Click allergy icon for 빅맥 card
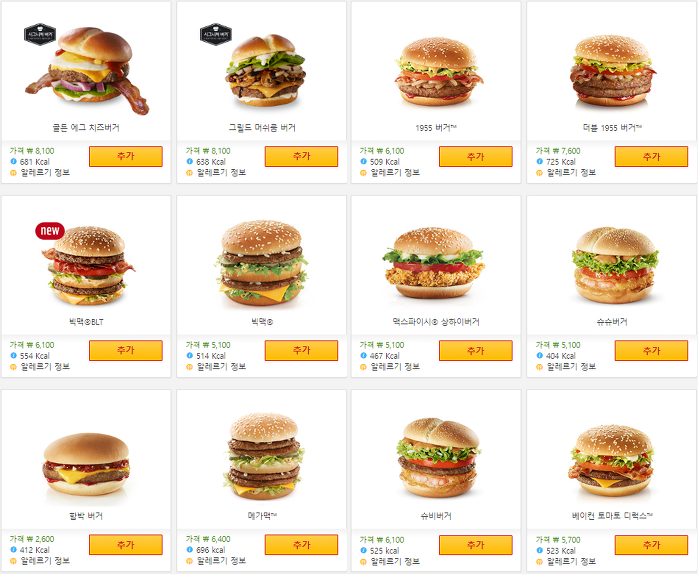The image size is (700, 575). click(x=189, y=367)
